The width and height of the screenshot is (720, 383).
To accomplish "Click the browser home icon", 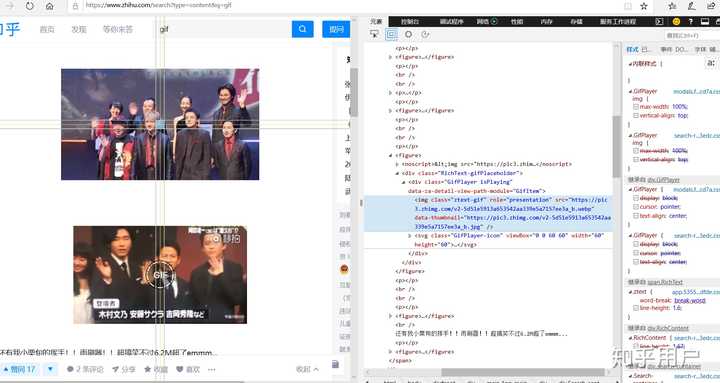I will [x=50, y=6].
